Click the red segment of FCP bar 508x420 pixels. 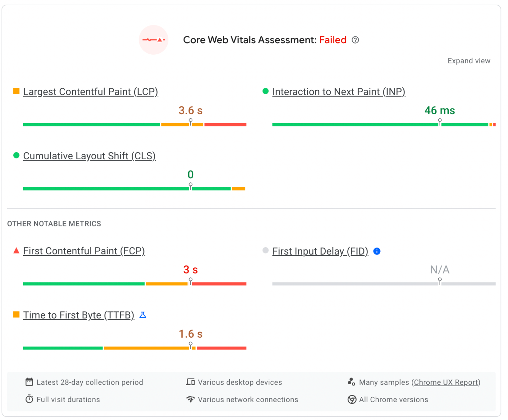(x=219, y=284)
